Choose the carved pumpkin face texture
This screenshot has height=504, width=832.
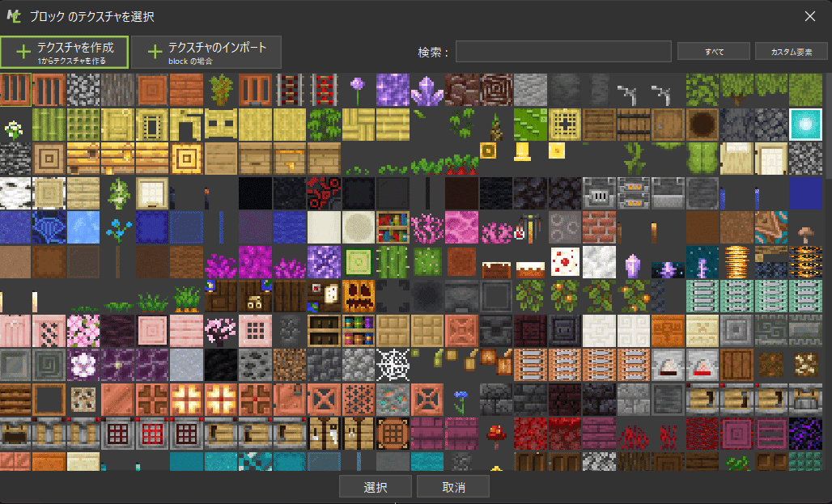pos(359,296)
